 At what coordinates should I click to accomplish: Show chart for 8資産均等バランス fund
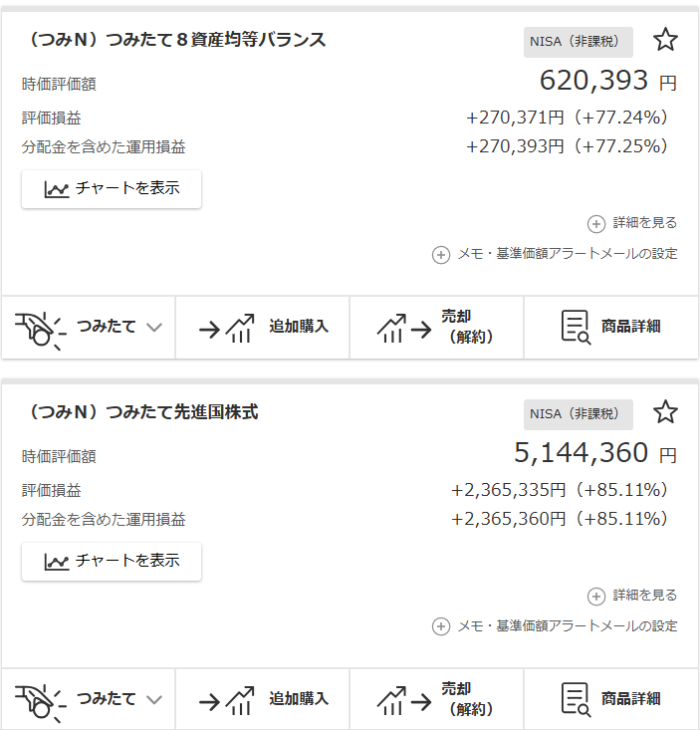point(112,188)
